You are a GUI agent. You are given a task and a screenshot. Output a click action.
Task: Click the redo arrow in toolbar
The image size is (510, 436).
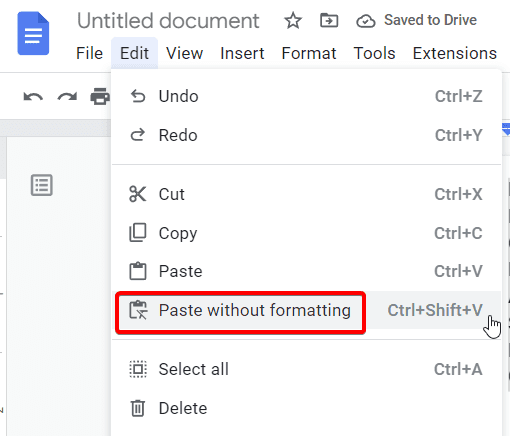(x=67, y=97)
